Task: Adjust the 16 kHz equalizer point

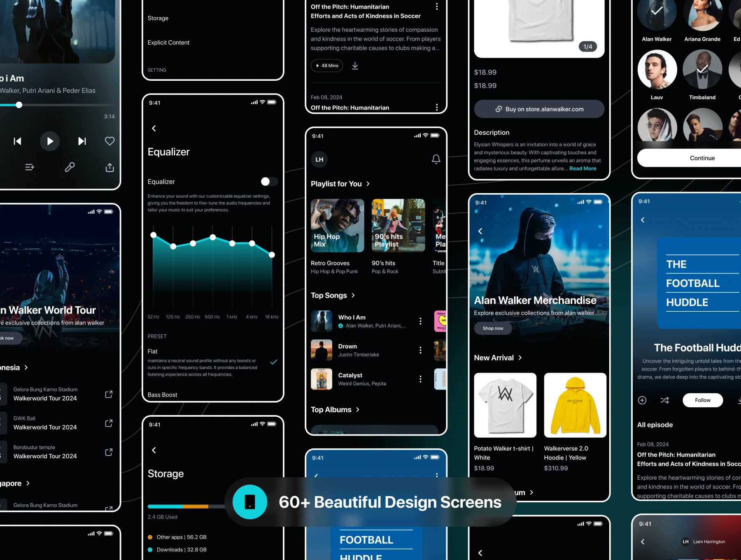Action: [272, 255]
